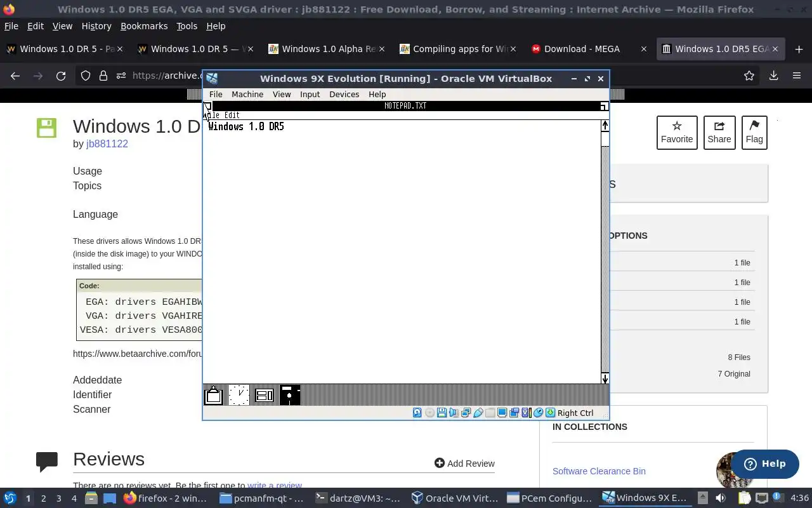This screenshot has width=812, height=508.
Task: Click the Notepad scrollbar down arrow
Action: [605, 379]
